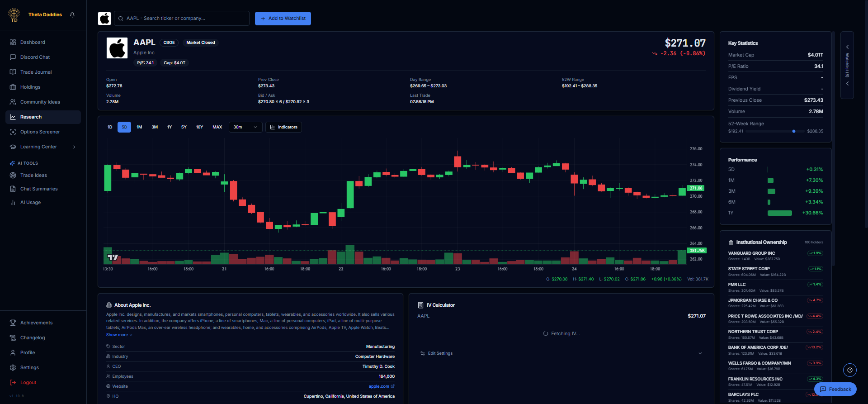Click the Institutional Ownership building icon
Image resolution: width=868 pixels, height=404 pixels.
point(731,242)
